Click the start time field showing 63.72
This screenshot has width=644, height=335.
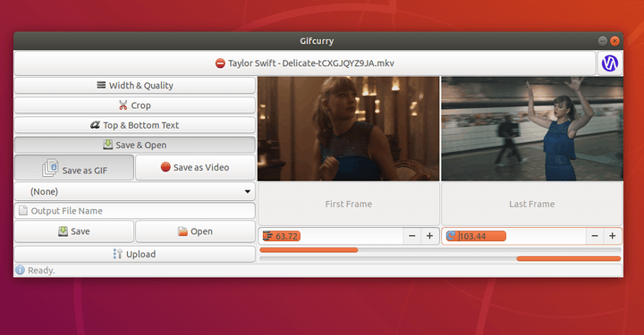tap(331, 236)
